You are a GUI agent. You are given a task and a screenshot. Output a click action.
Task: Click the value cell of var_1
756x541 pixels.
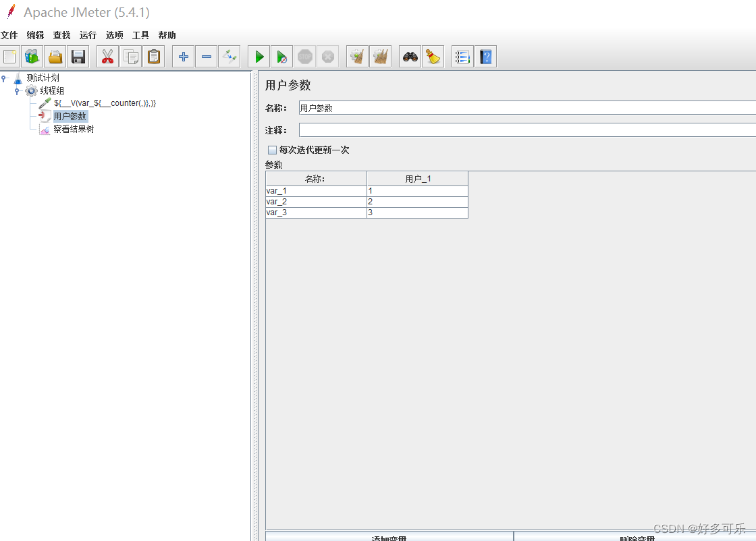(x=418, y=192)
